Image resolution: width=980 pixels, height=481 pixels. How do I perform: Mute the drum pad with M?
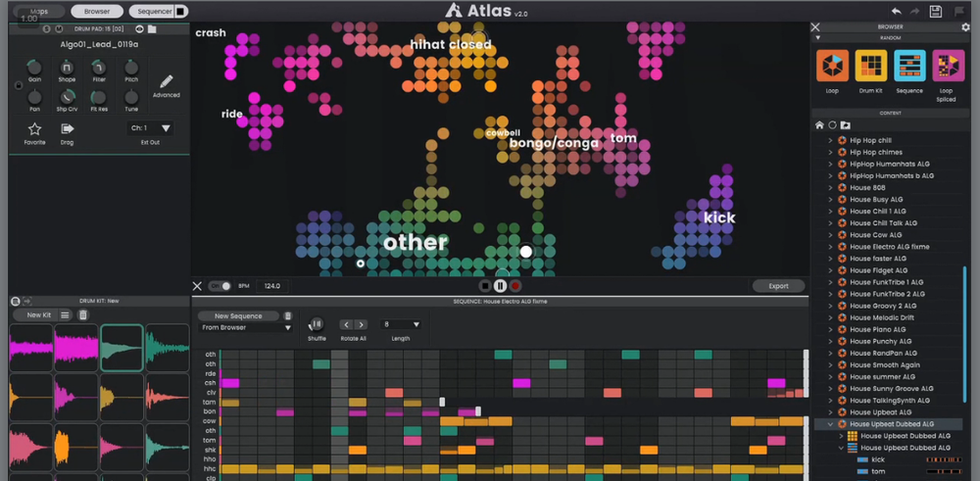(59, 28)
